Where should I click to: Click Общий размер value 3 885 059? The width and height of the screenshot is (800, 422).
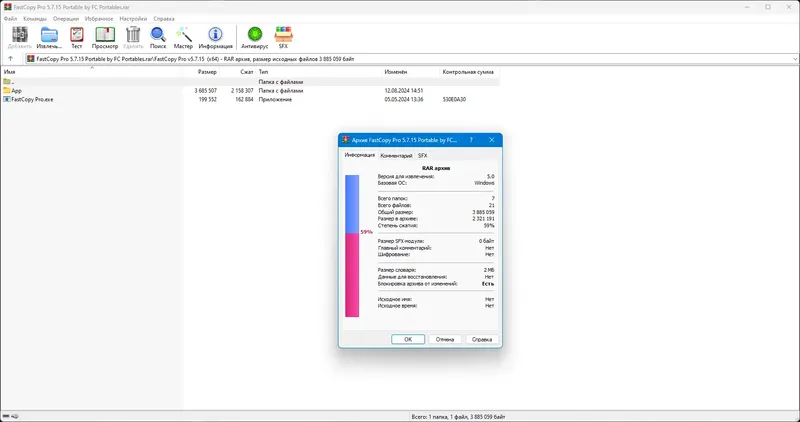pos(483,212)
